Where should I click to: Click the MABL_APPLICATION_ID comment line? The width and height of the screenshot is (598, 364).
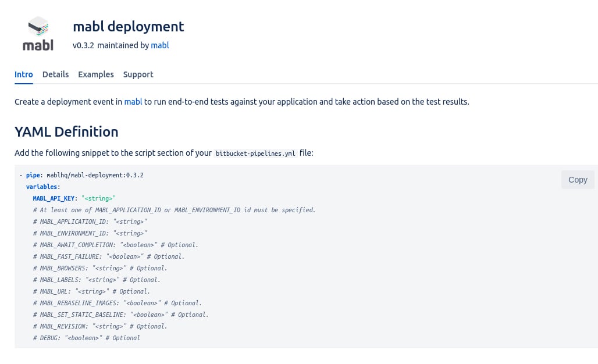tap(90, 222)
